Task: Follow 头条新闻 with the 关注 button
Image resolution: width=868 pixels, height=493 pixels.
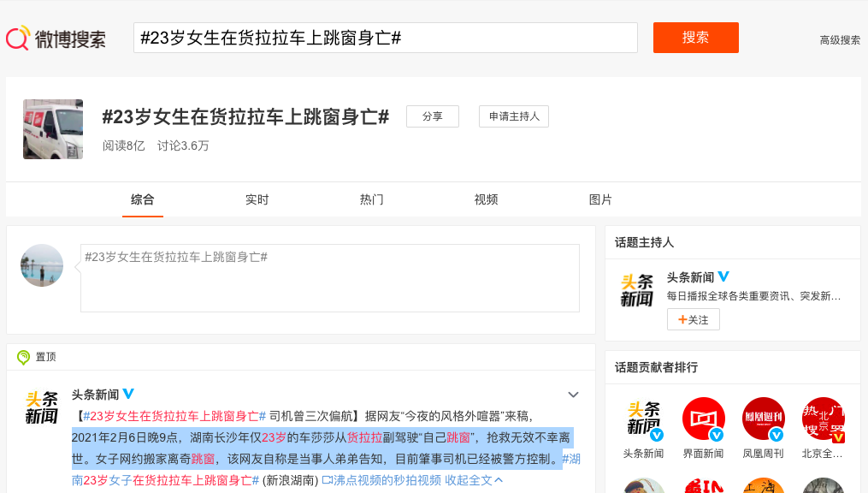Action: pyautogui.click(x=693, y=319)
